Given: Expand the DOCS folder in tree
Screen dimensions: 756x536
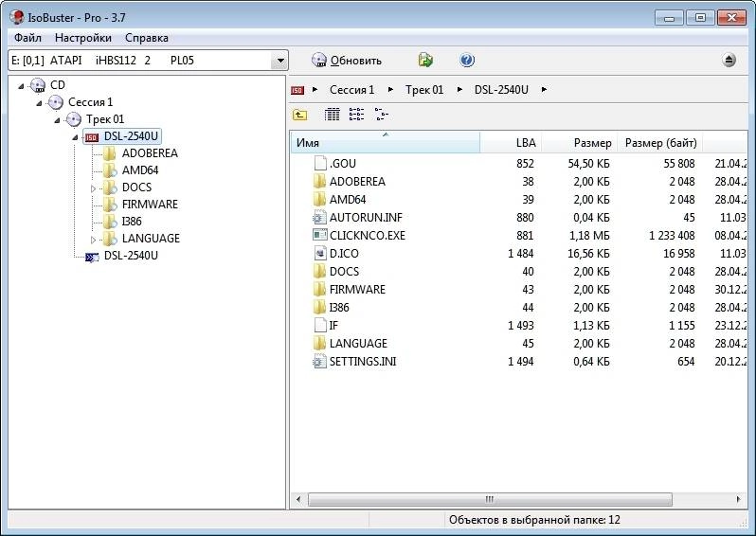Looking at the screenshot, I should click(93, 188).
